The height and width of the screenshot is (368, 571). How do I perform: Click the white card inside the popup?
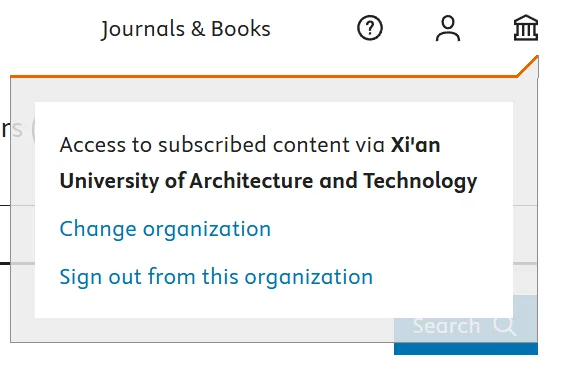[274, 210]
